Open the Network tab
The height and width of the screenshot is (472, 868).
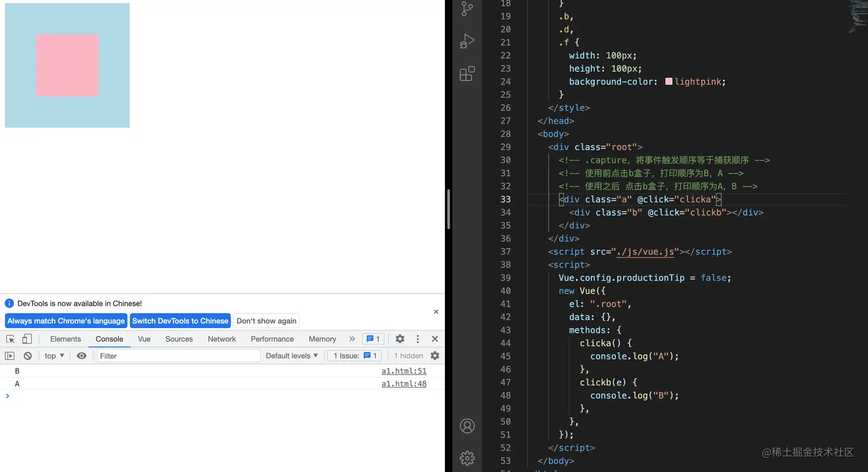coord(222,339)
